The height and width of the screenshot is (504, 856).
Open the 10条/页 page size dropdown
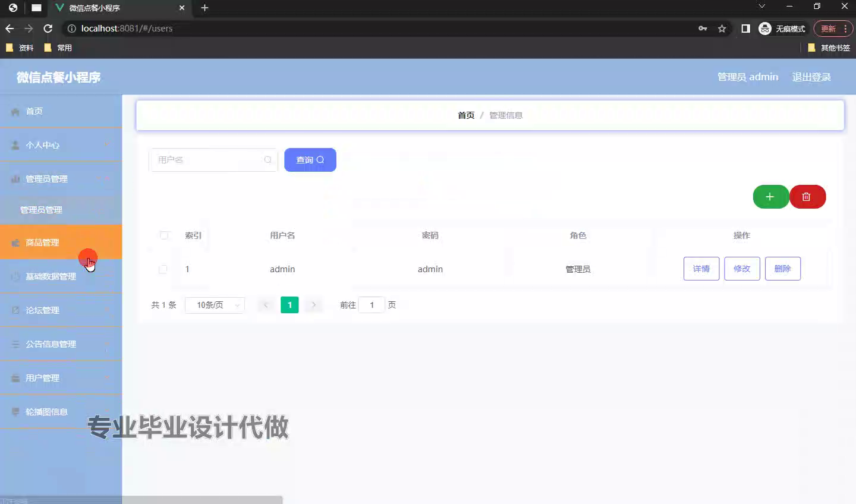coord(215,305)
